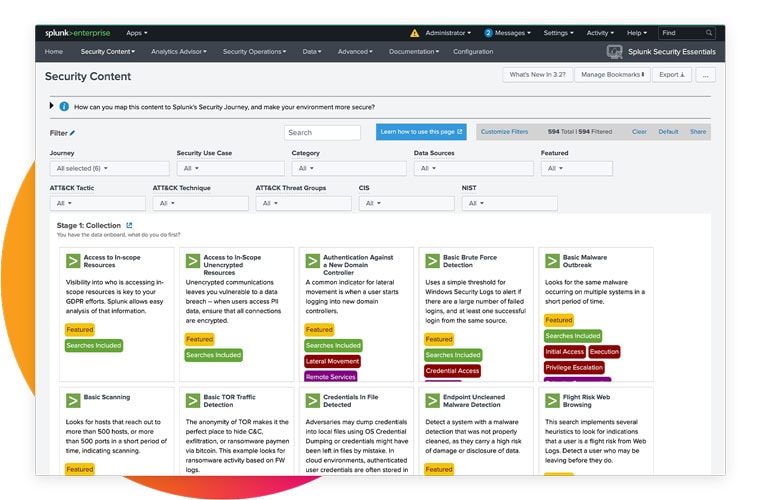Open the ATT&CK Tactic dropdown

(97, 203)
